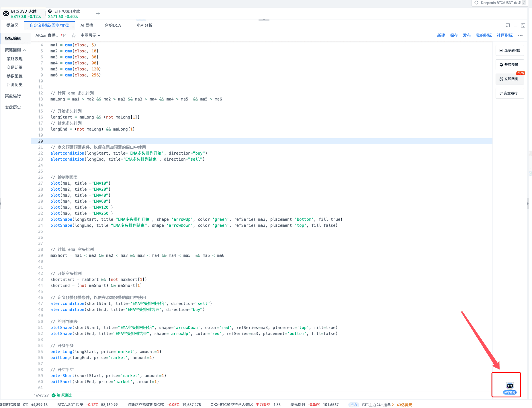This screenshot has width=532, height=408.
Task: Select 指标编辑 in the sidebar
Action: click(13, 39)
